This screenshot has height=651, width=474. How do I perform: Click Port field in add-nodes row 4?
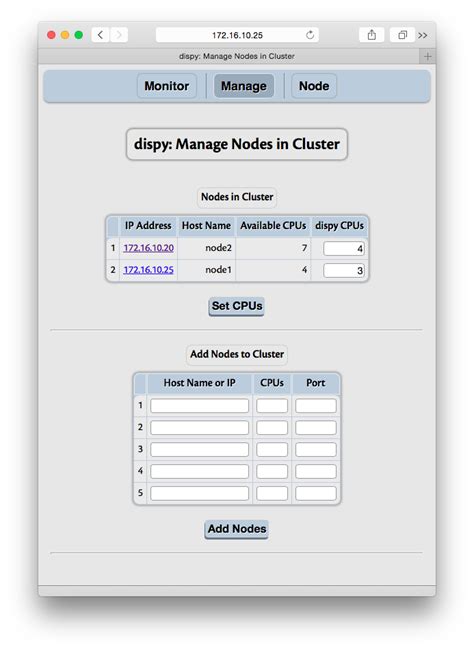[x=315, y=472]
